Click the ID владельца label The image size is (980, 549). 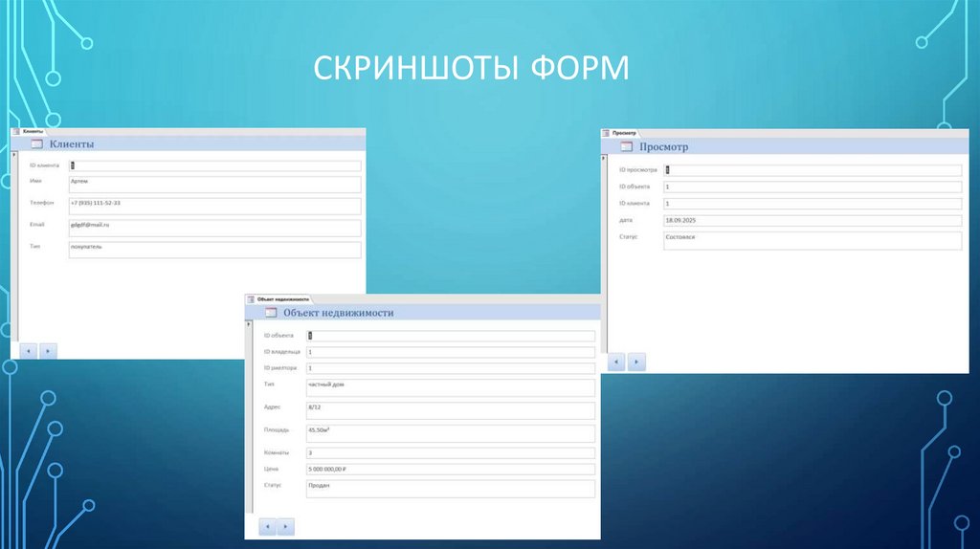(x=282, y=352)
